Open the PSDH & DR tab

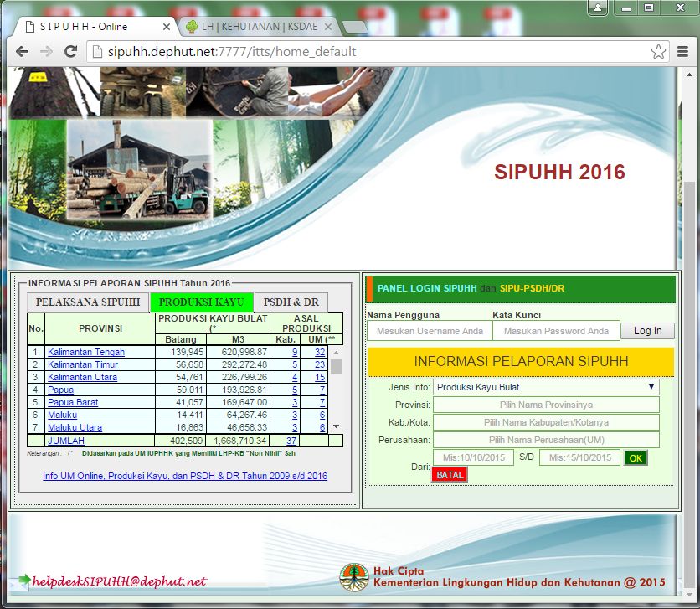[291, 302]
